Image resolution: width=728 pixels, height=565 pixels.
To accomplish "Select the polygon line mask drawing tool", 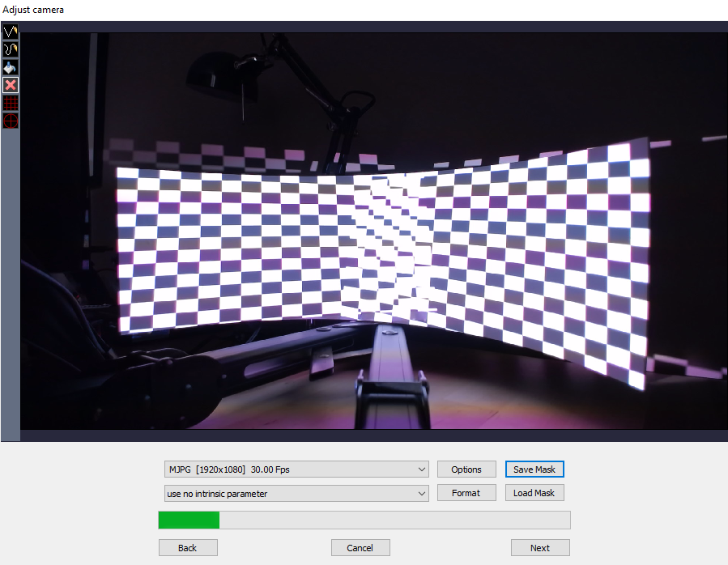I will pyautogui.click(x=11, y=32).
